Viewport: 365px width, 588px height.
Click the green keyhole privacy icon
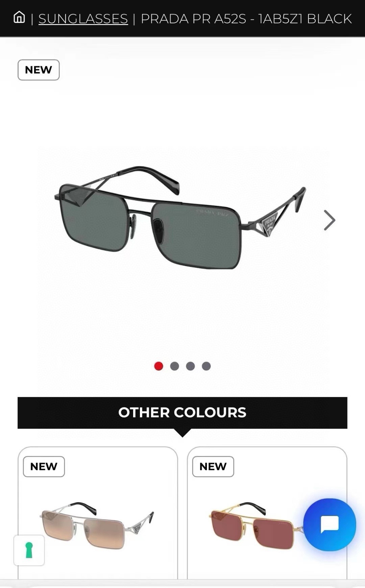[x=29, y=550]
